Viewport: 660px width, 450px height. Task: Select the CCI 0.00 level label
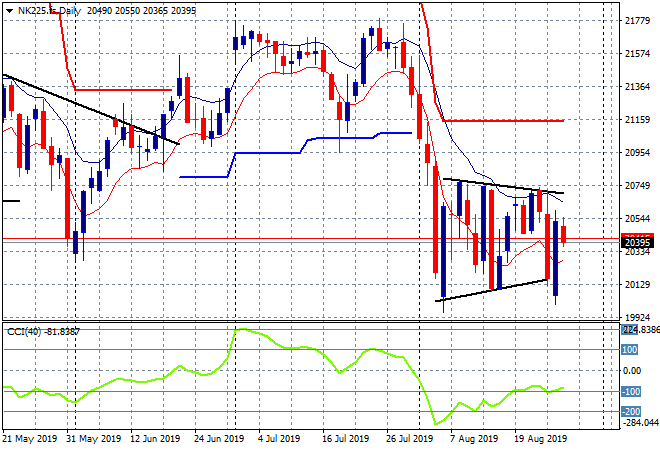click(x=632, y=370)
